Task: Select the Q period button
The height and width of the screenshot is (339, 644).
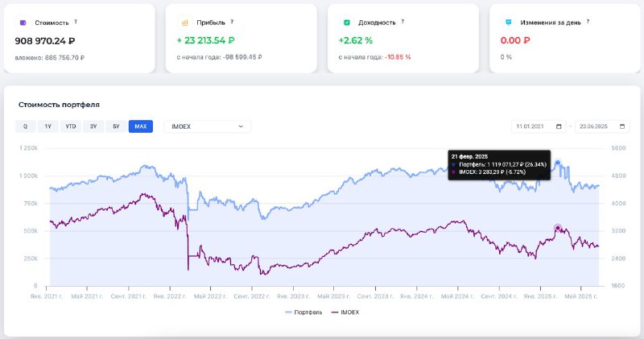Action: pos(25,126)
